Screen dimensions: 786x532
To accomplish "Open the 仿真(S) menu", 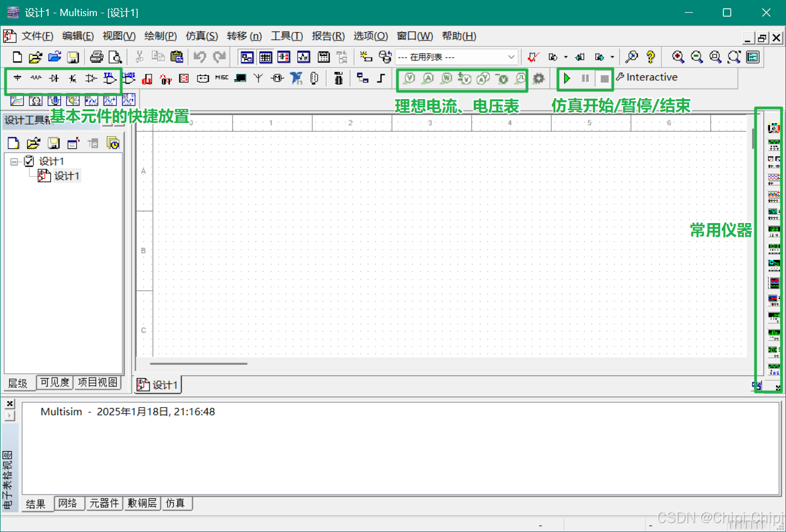I will [x=201, y=36].
